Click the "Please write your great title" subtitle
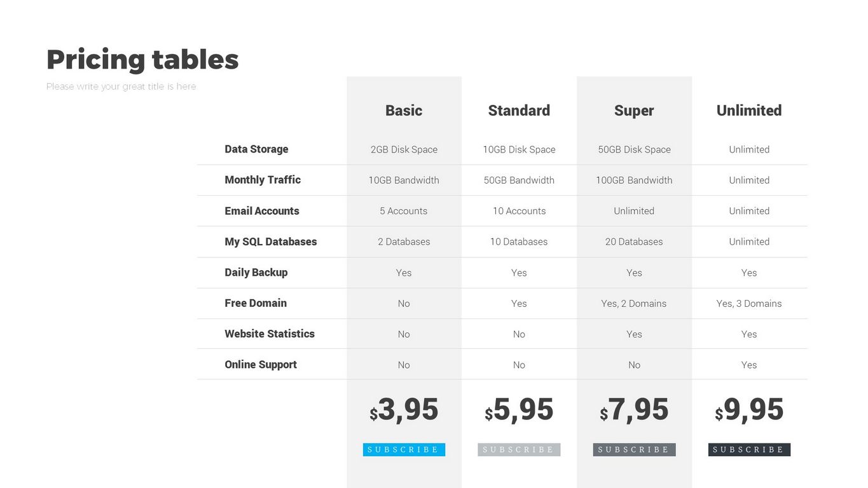Screen dimensions: 868x488 [x=121, y=86]
